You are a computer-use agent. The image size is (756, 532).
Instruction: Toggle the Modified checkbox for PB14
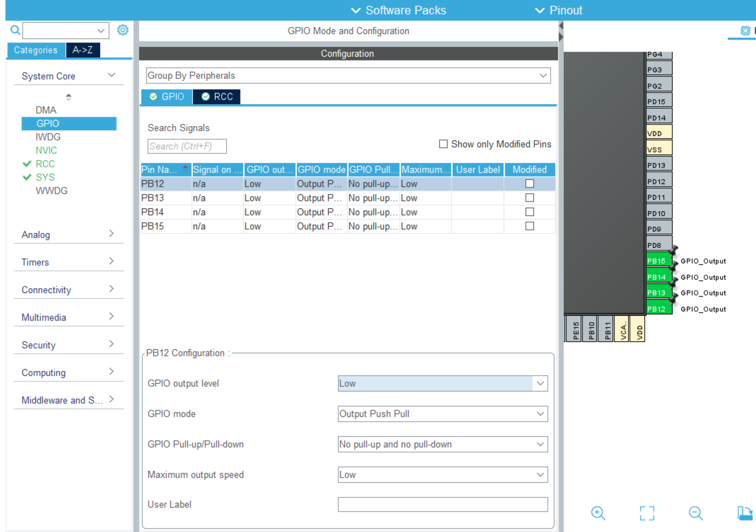(x=530, y=212)
